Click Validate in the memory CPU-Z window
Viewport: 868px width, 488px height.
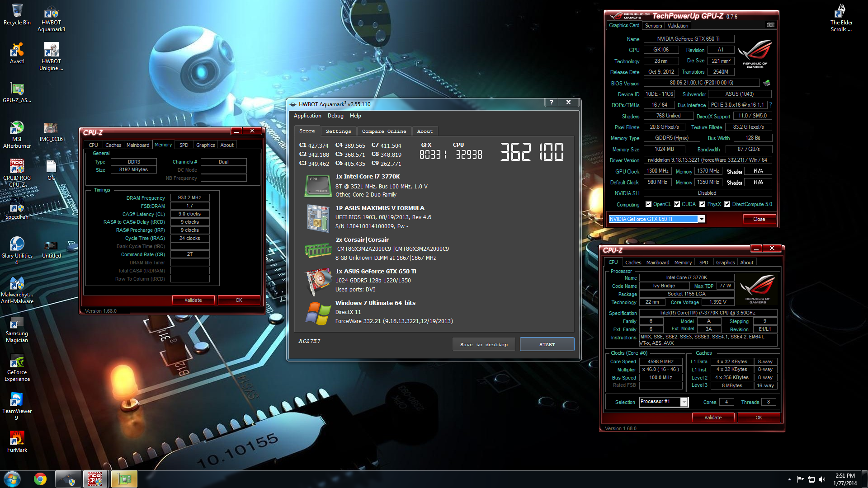[193, 300]
